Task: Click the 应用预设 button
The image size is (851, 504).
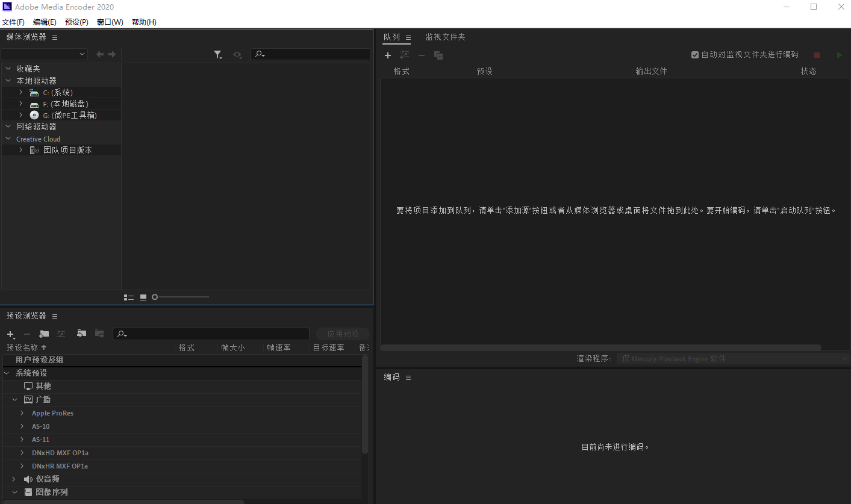Action: pyautogui.click(x=343, y=334)
